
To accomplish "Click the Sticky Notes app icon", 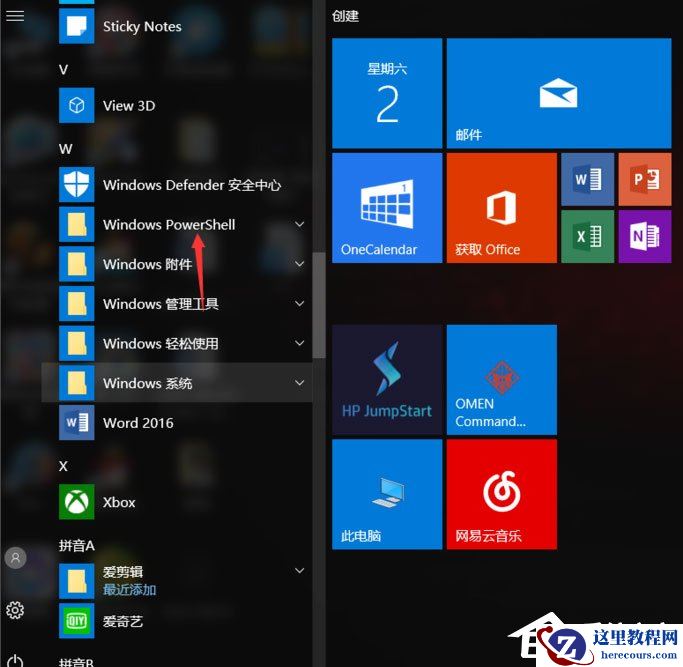I will (77, 27).
